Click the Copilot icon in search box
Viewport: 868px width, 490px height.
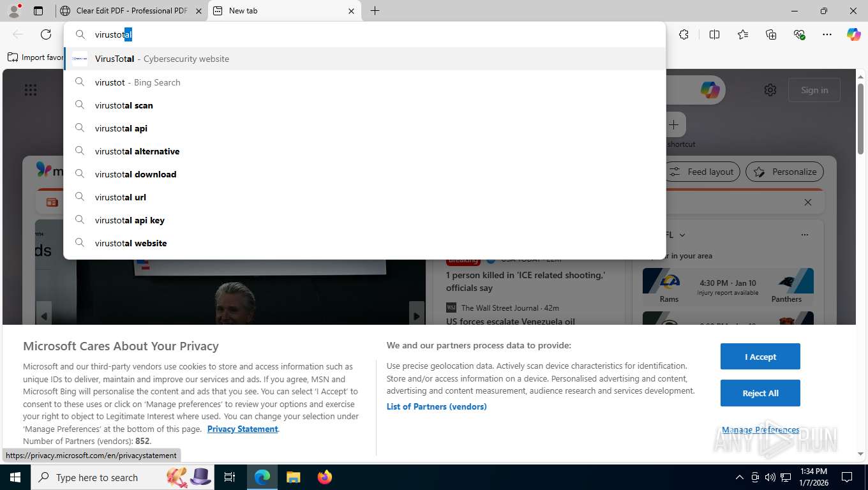[x=710, y=90]
